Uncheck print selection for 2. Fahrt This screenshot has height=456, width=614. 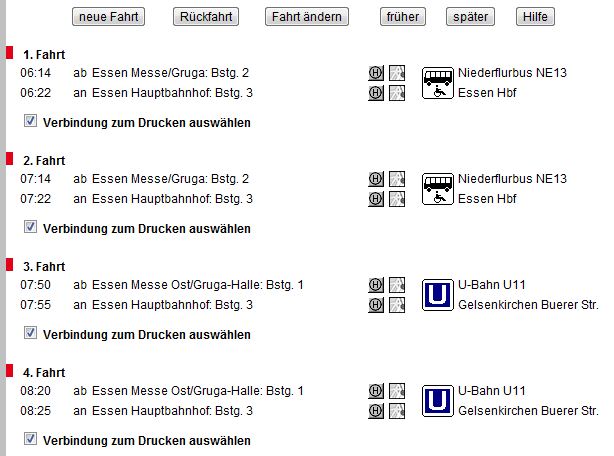click(30, 227)
